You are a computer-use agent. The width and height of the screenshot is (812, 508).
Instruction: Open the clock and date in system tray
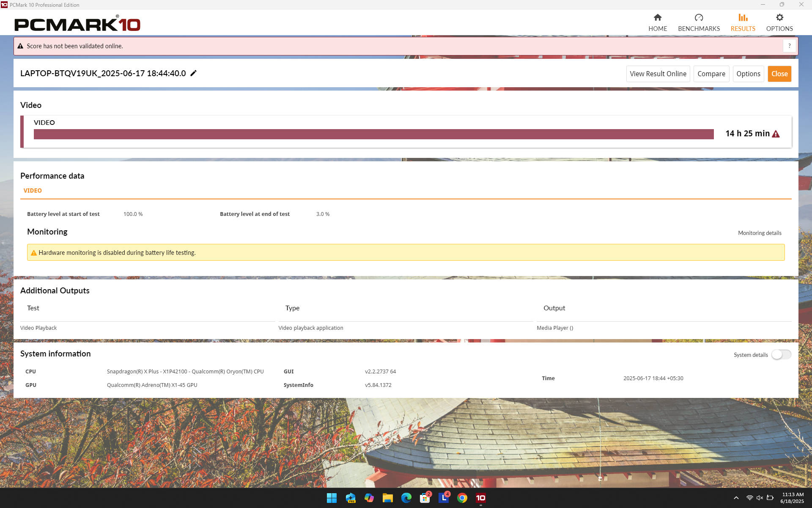point(792,498)
